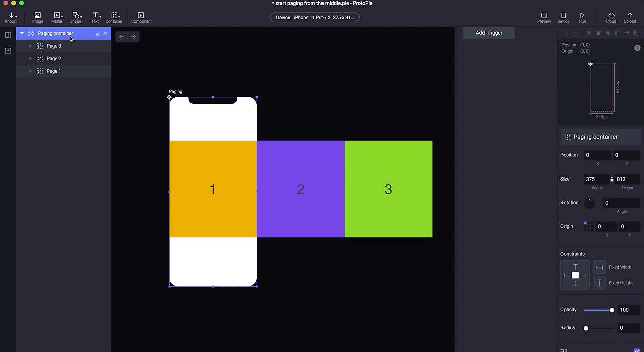Collapse the Paging container layer

click(22, 33)
